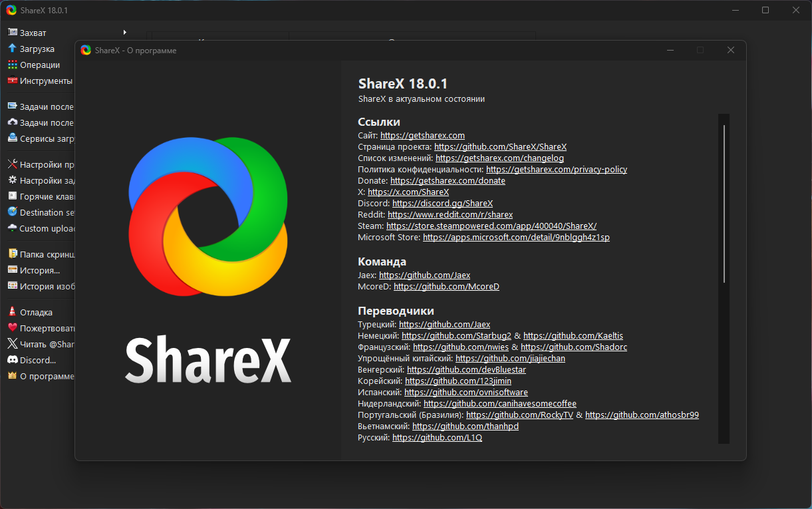The height and width of the screenshot is (509, 812).
Task: Open the Сайт link getsharex.com
Action: coord(422,135)
